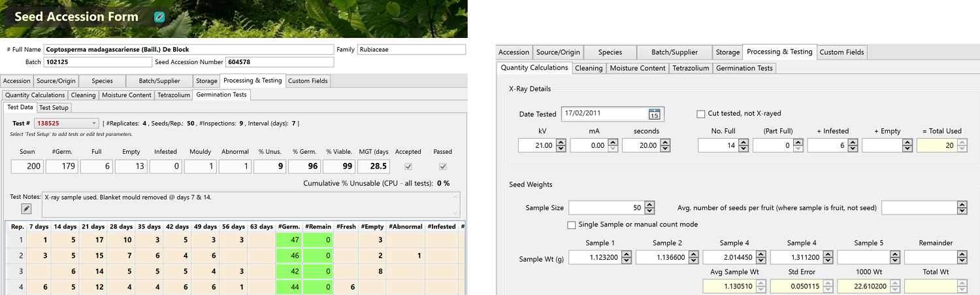Open Cleaning sub-tab in right panel

[x=589, y=68]
